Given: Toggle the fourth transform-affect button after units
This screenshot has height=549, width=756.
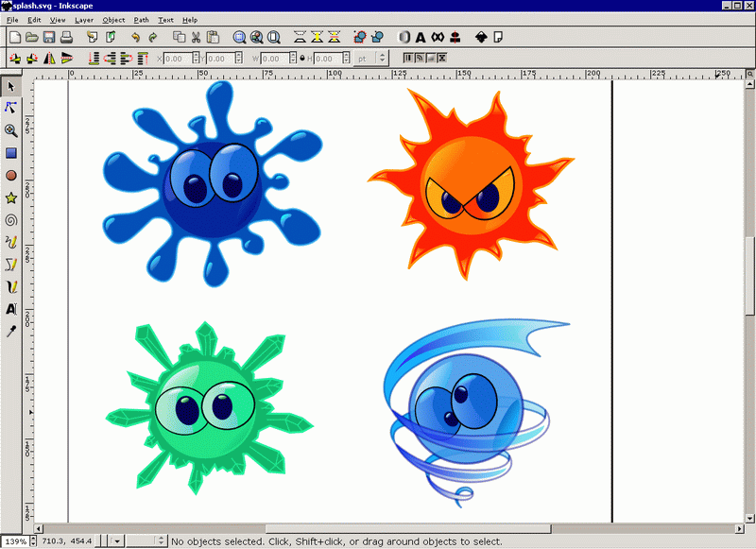Looking at the screenshot, I should [441, 58].
